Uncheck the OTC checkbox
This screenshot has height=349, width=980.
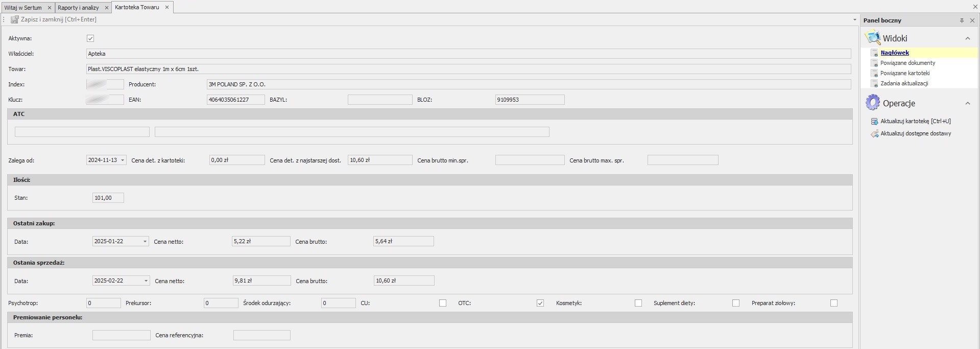[x=540, y=303]
